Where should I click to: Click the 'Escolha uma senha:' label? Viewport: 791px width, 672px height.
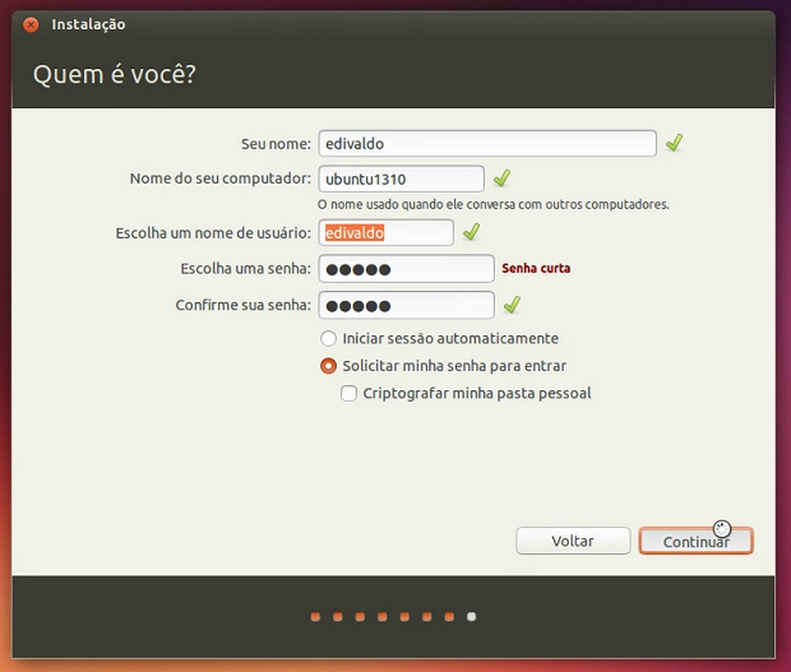(246, 268)
